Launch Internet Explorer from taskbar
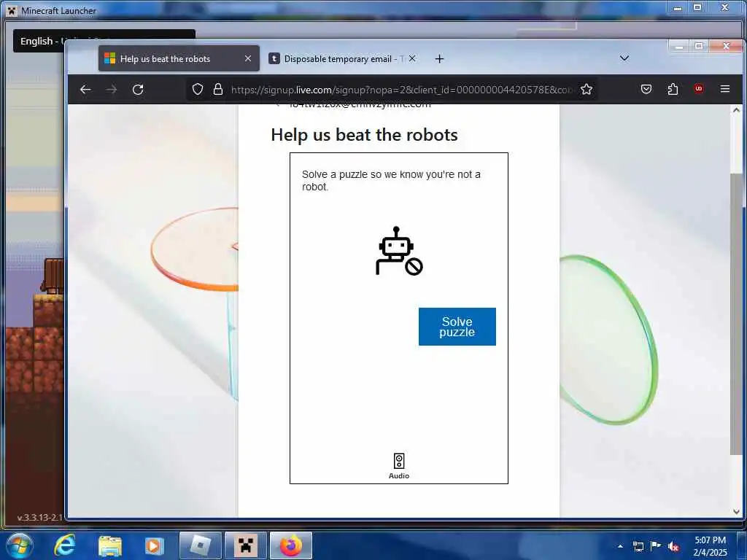This screenshot has height=560, width=747. tap(64, 545)
